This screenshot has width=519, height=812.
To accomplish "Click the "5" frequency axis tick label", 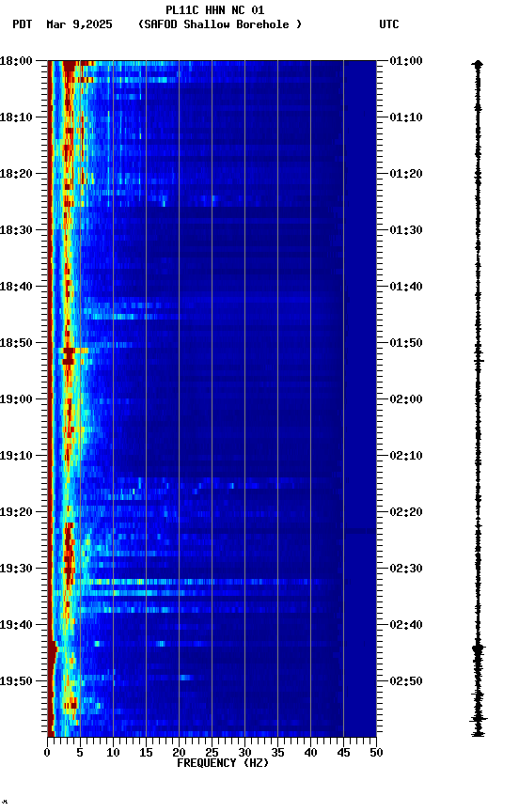I will 80,753.
